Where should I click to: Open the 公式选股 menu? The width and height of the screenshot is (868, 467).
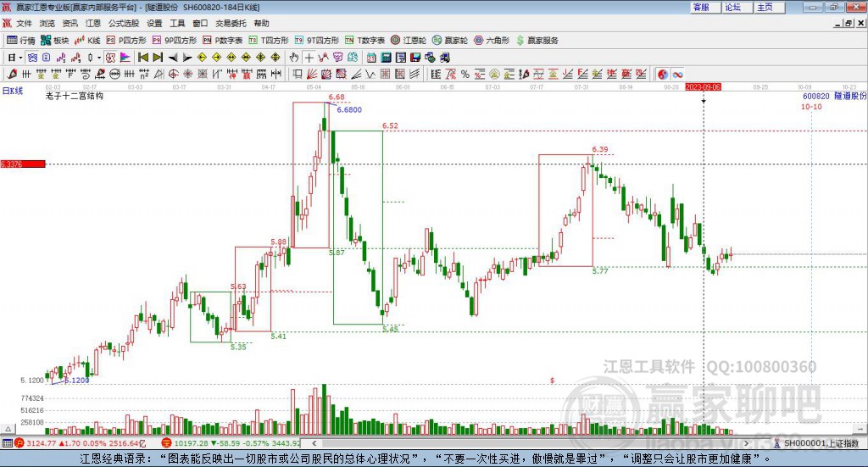(x=124, y=23)
